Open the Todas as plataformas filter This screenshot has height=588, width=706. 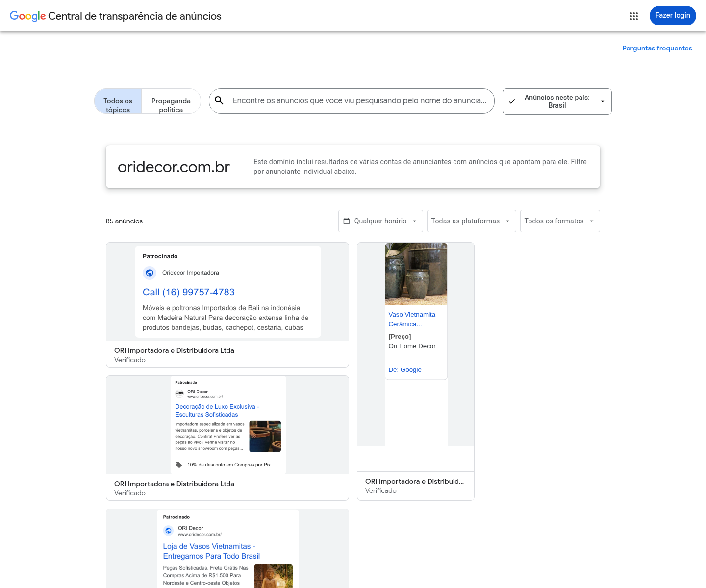click(x=471, y=221)
